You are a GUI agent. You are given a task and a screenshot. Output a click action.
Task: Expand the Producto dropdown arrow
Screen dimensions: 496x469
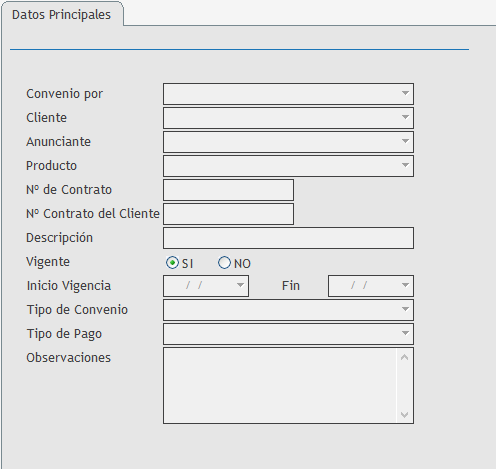(405, 166)
